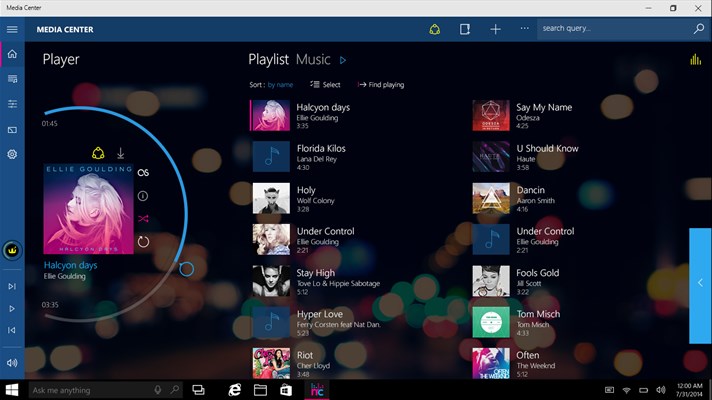The image size is (712, 400).
Task: Go to previous track in sidebar
Action: click(x=12, y=330)
